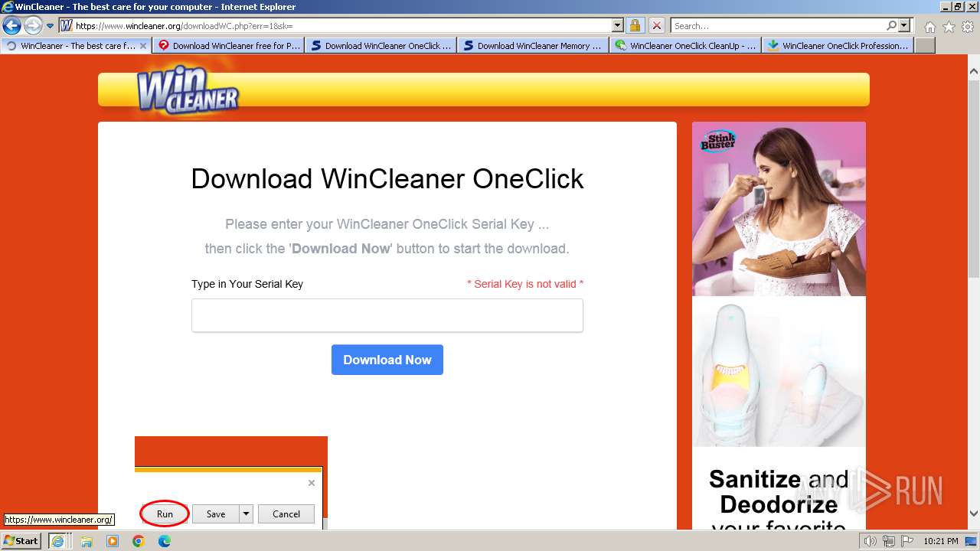
Task: Click the vertical scrollbar thumb
Action: pyautogui.click(x=974, y=180)
